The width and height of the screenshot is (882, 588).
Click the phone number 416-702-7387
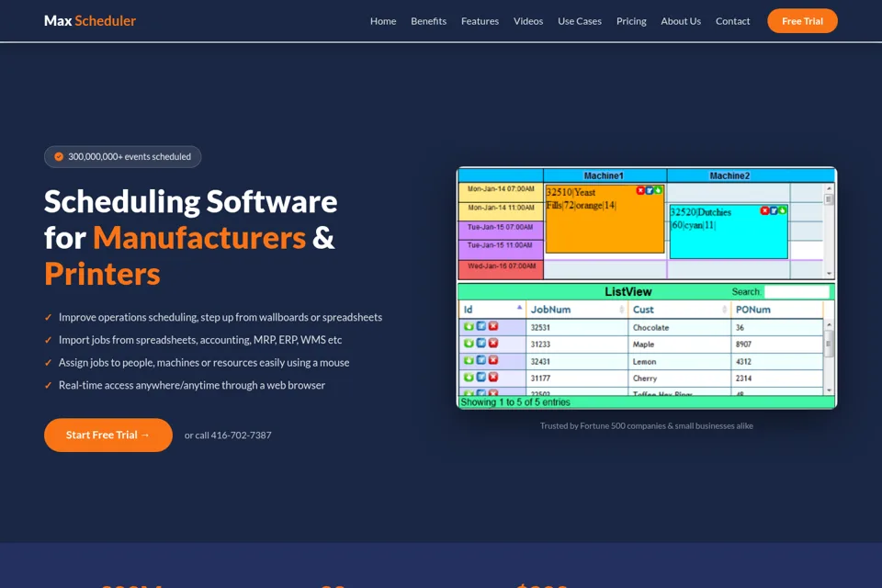coord(241,435)
